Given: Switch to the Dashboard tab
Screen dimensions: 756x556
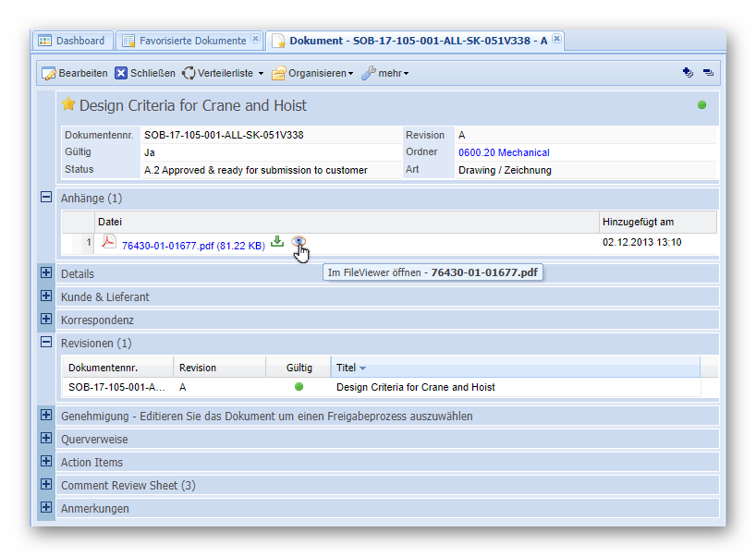Looking at the screenshot, I should 72,41.
